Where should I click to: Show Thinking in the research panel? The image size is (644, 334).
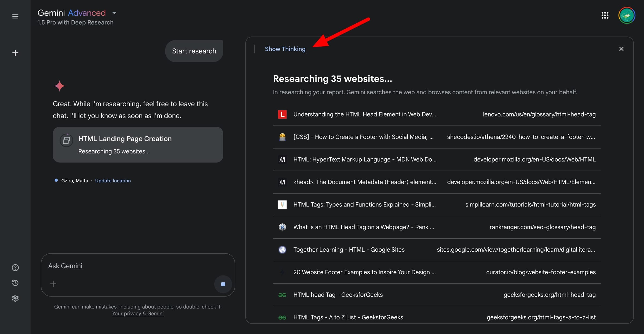click(x=285, y=49)
